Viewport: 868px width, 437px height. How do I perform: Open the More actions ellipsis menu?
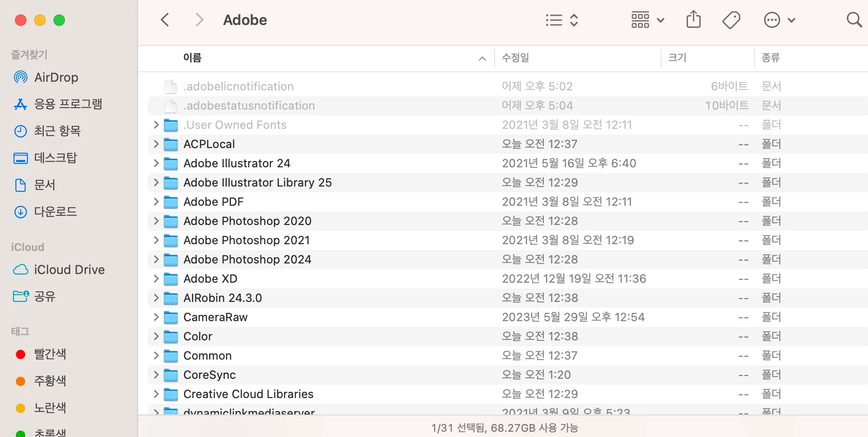coord(779,20)
